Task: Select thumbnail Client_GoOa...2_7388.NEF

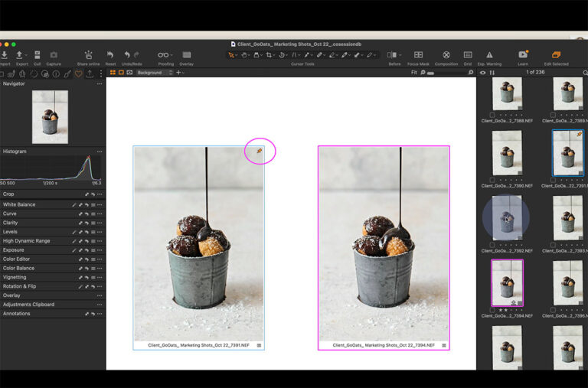Action: coord(507,93)
